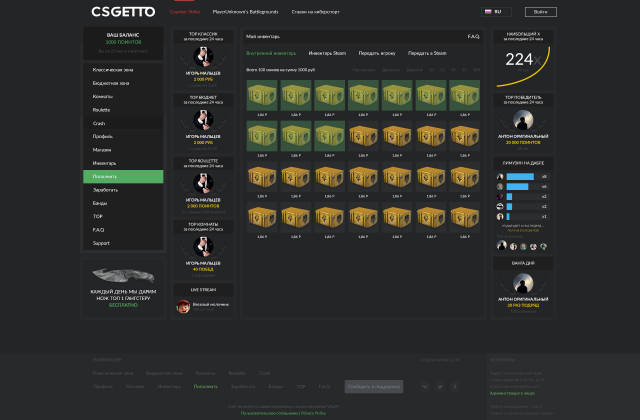Click the 224x highest multiplier display

tap(523, 60)
